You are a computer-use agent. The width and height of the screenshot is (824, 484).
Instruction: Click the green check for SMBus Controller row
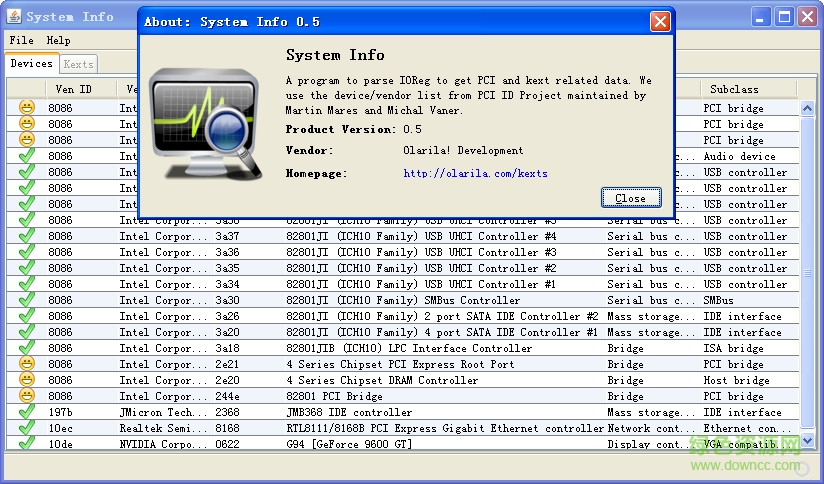[26, 299]
